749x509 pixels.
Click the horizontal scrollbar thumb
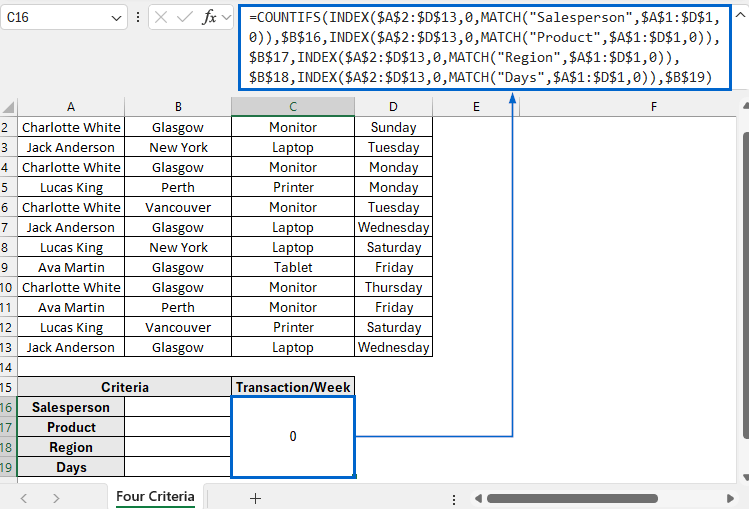[570, 497]
